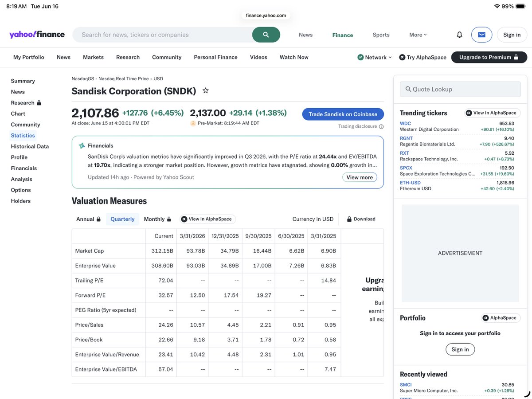Open the Research navigation item
532x399 pixels.
[128, 57]
